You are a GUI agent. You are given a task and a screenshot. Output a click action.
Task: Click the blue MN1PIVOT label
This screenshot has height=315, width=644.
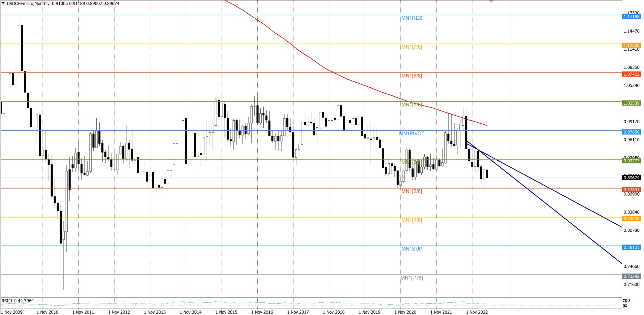click(x=412, y=134)
